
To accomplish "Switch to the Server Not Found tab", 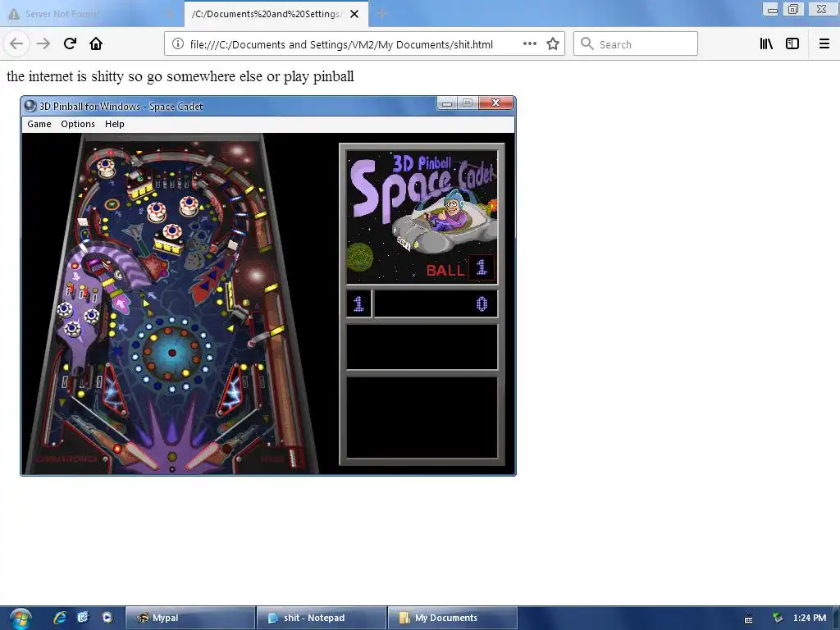I will coord(91,14).
